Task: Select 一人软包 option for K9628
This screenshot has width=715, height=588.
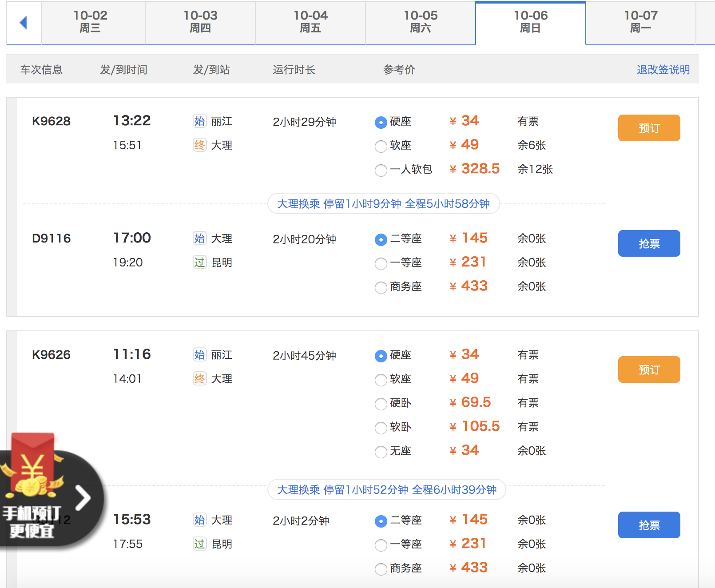Action: 381,170
